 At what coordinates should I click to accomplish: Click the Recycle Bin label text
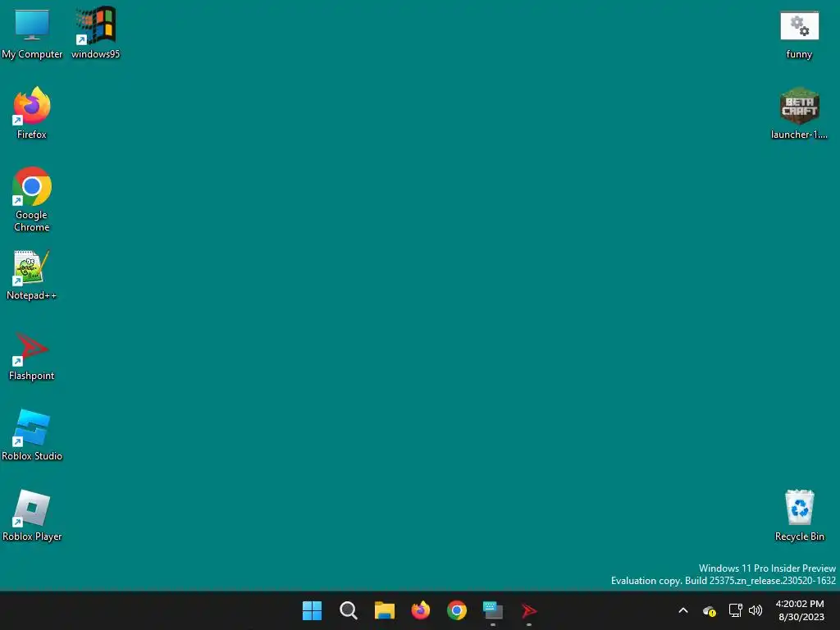[x=799, y=536]
